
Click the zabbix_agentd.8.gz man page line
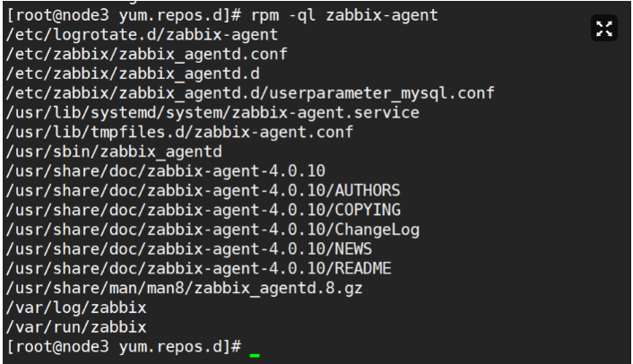pyautogui.click(x=184, y=289)
